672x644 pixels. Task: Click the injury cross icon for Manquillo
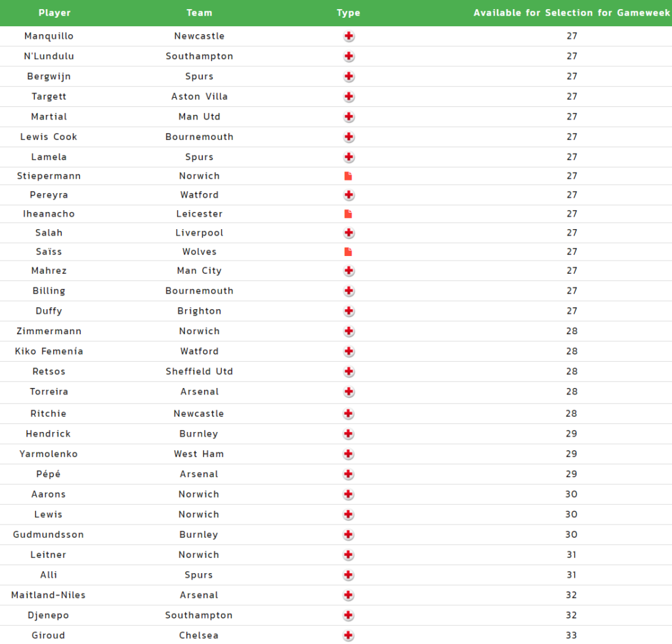(349, 37)
